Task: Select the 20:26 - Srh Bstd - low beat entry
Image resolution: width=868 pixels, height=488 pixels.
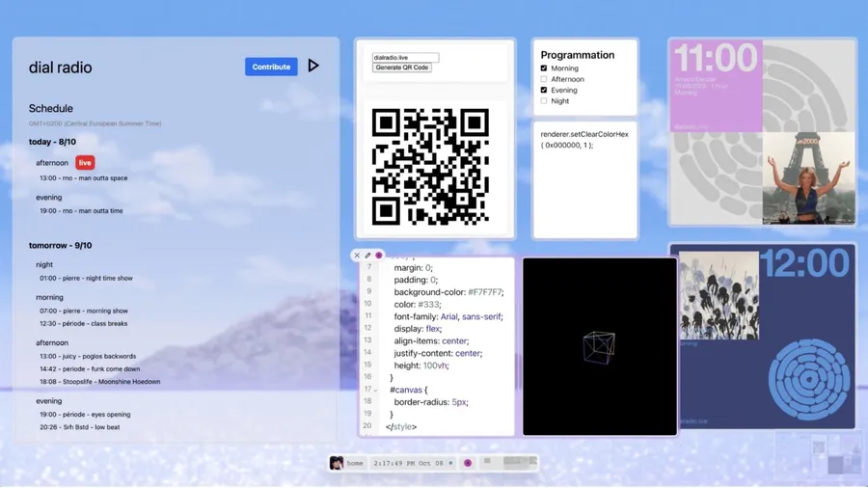Action: [x=80, y=427]
